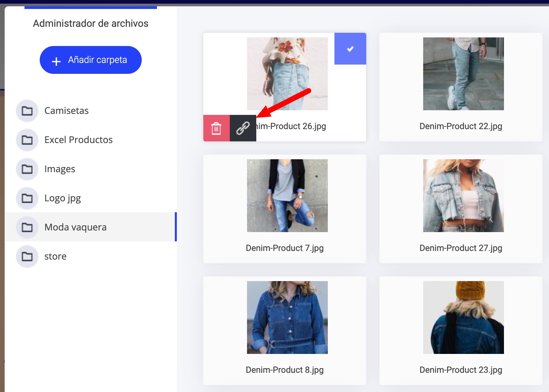Image resolution: width=549 pixels, height=392 pixels.
Task: Open the Images folder label
Action: pyautogui.click(x=60, y=169)
